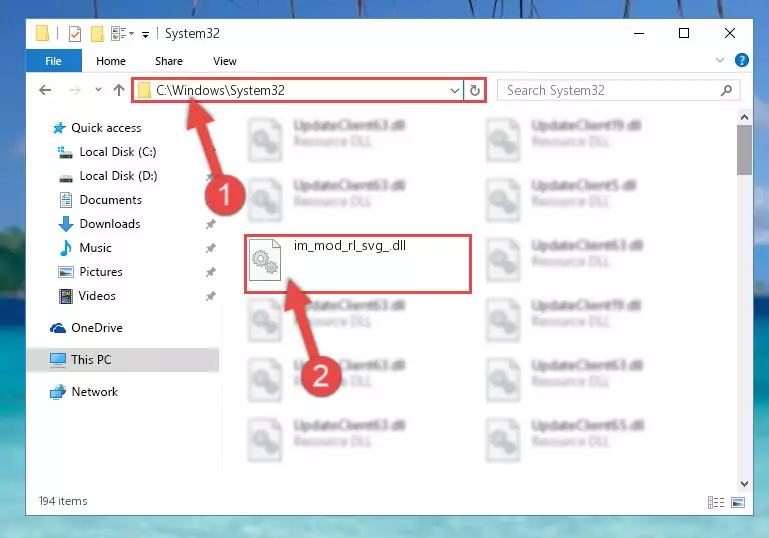The width and height of the screenshot is (769, 538).
Task: Switch to the View ribbon tab
Action: click(225, 61)
